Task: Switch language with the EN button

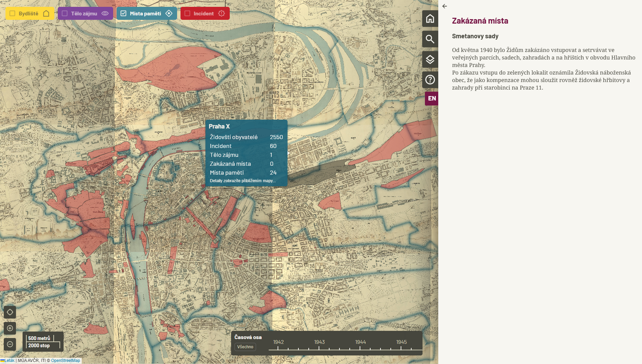Action: (x=432, y=98)
